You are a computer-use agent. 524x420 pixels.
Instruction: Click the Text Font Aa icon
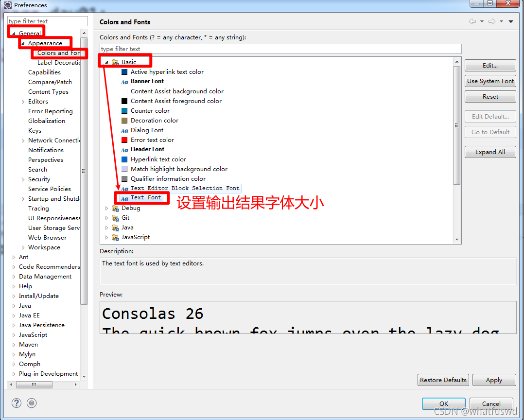pos(124,198)
